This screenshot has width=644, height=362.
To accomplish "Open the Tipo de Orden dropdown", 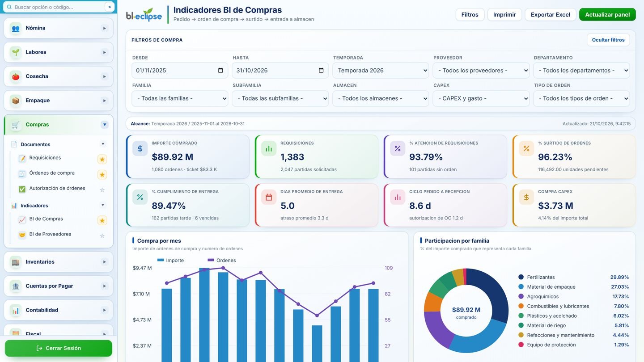I will pos(581,98).
